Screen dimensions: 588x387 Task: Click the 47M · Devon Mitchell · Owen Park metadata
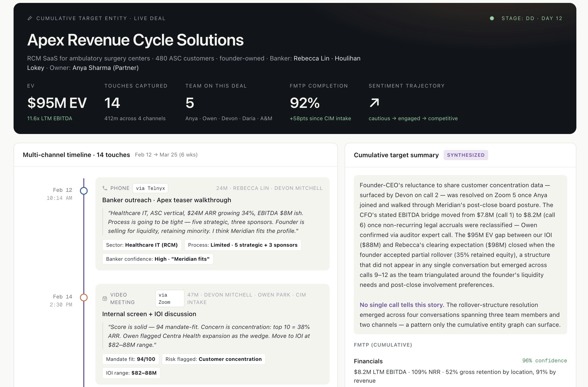(x=247, y=298)
